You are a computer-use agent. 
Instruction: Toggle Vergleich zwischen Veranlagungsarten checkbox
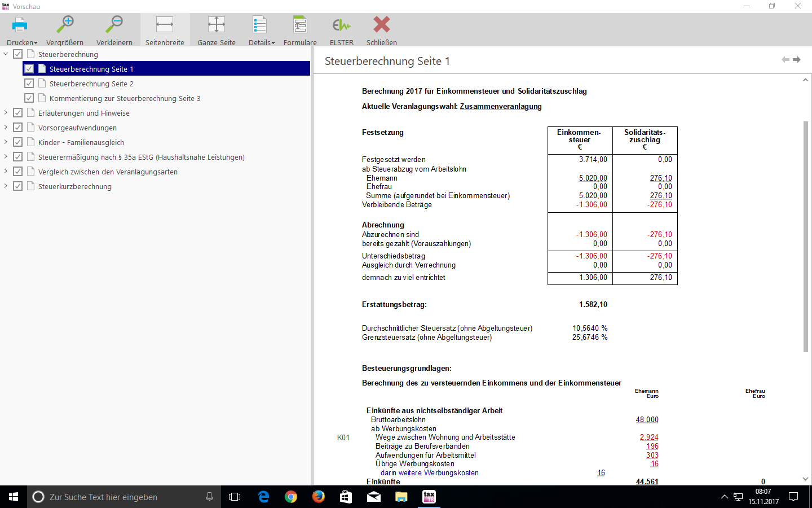click(18, 172)
